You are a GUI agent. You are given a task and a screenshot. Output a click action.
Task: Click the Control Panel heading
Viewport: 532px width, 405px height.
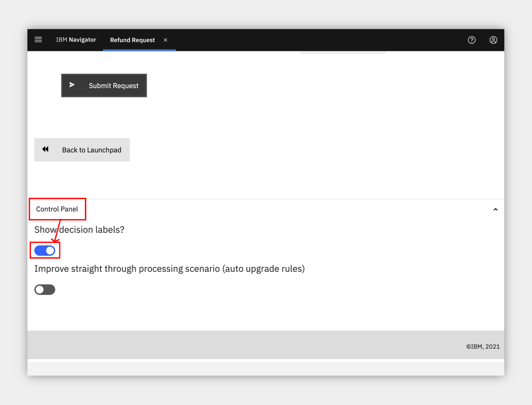(x=57, y=209)
